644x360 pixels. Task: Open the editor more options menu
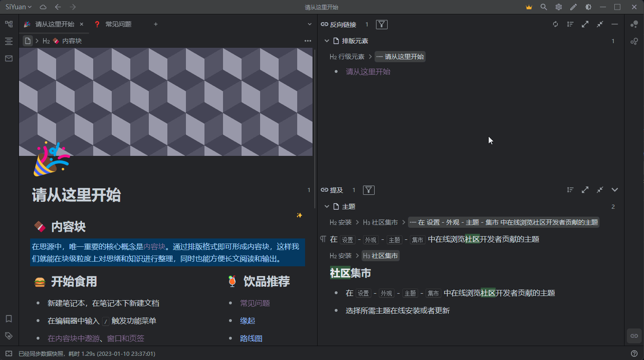pos(308,41)
